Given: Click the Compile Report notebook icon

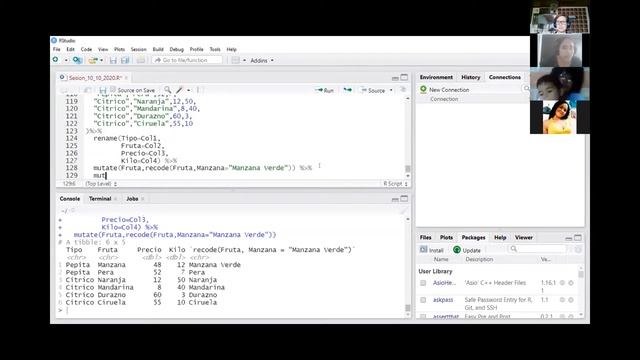Looking at the screenshot, I should (x=198, y=90).
